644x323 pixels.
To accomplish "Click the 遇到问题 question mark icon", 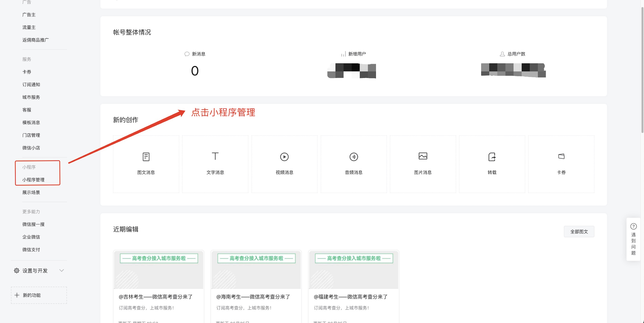I will click(x=633, y=226).
